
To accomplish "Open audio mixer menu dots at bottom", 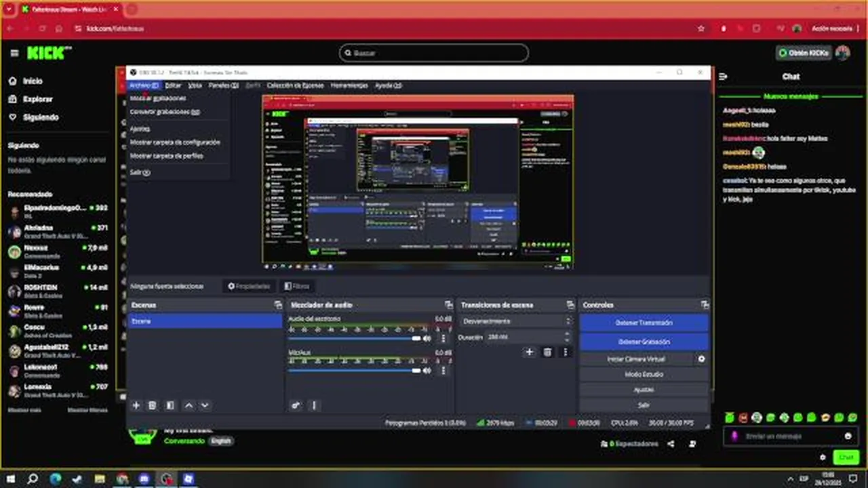I will click(x=314, y=405).
